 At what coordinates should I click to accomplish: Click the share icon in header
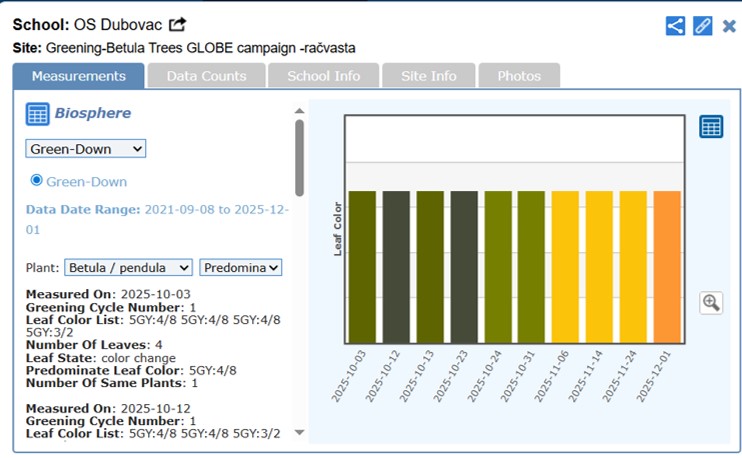coord(675,26)
